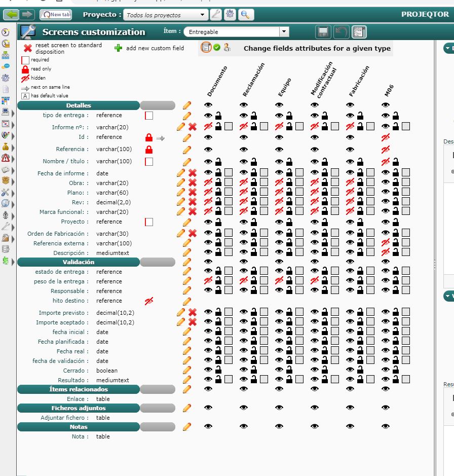Click the undo arrow icon in header
The width and height of the screenshot is (454, 476).
click(341, 32)
